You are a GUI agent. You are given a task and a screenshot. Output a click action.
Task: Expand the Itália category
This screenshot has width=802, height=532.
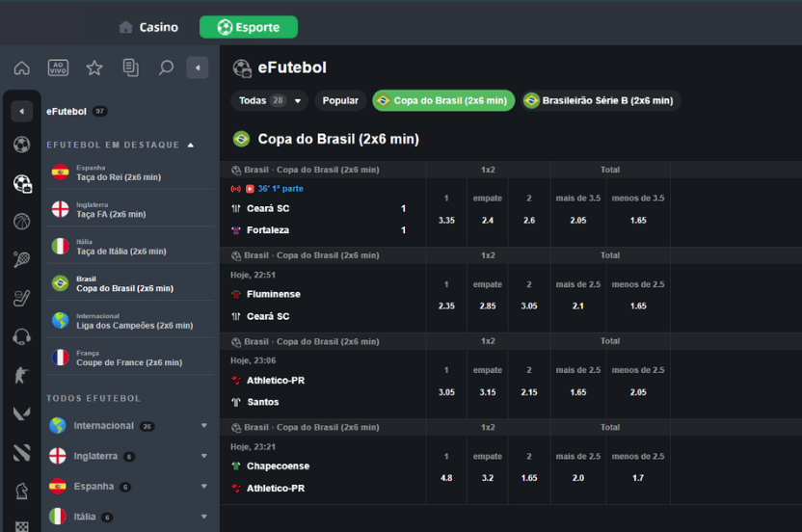click(x=204, y=517)
